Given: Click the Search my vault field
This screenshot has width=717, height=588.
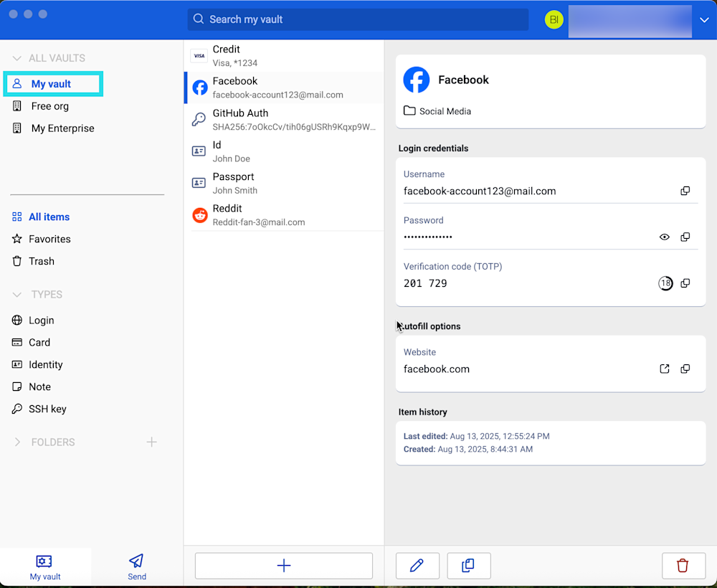Looking at the screenshot, I should (358, 19).
